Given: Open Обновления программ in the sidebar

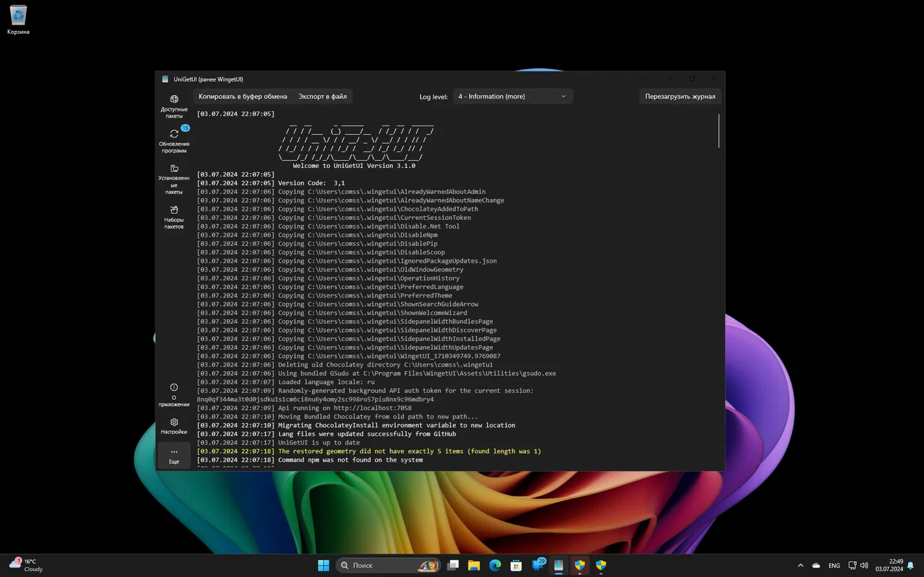Looking at the screenshot, I should [174, 141].
